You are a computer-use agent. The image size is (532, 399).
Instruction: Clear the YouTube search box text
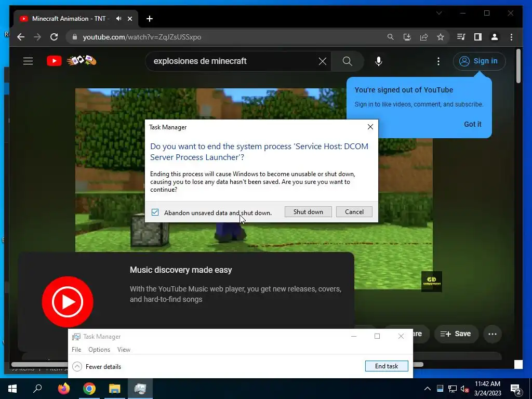(322, 61)
